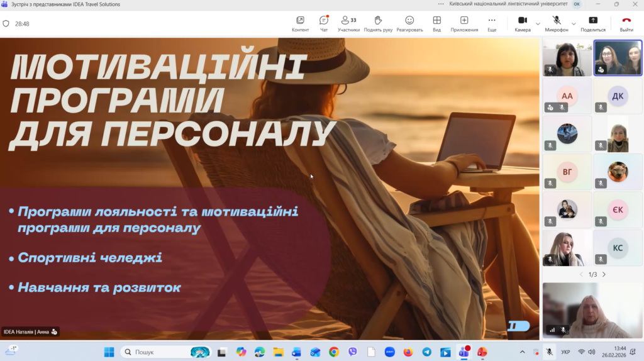This screenshot has width=644, height=361.
Task: Select the ДК participant tile
Action: (x=618, y=96)
